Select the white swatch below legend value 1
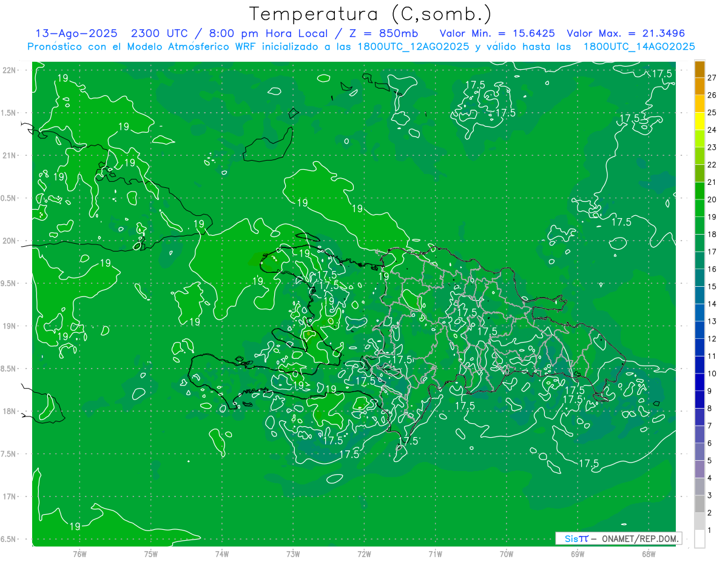728x562 pixels. pos(699,539)
